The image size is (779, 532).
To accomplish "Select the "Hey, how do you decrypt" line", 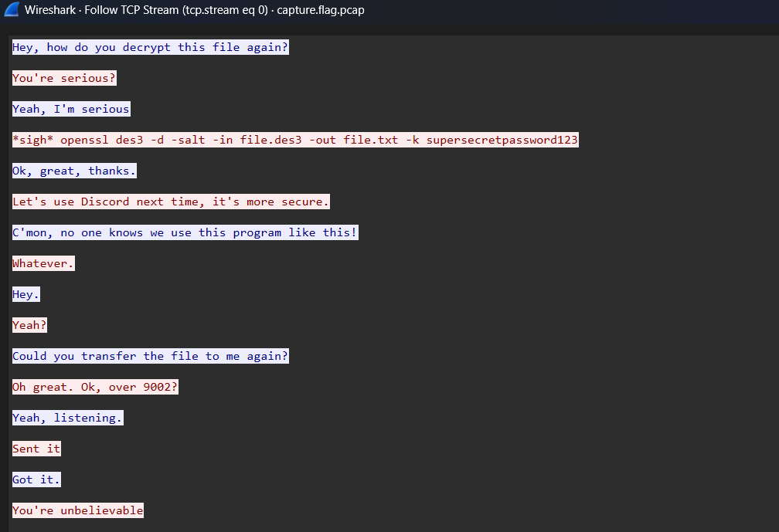I will pyautogui.click(x=151, y=47).
